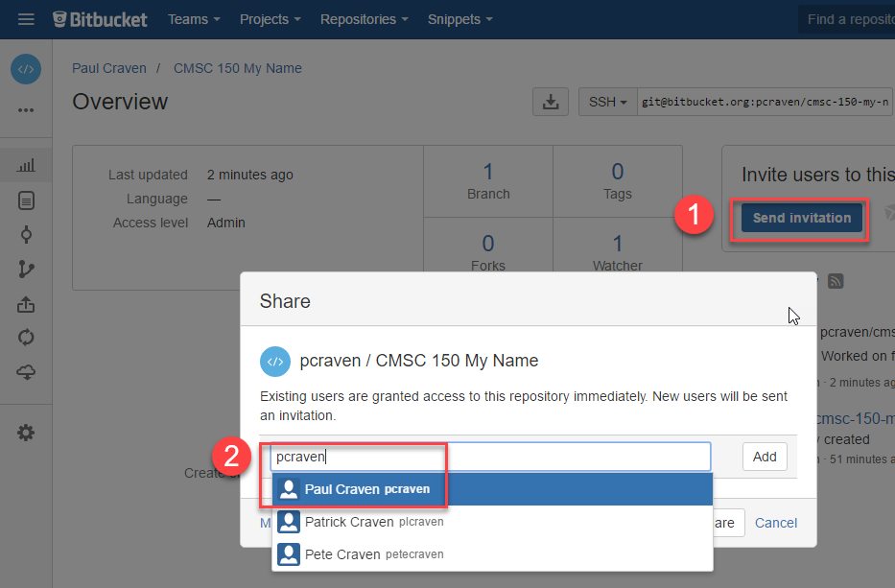Click Paul Craven's avatar in suggestions
Viewport: 895px width, 588px height.
[x=289, y=489]
